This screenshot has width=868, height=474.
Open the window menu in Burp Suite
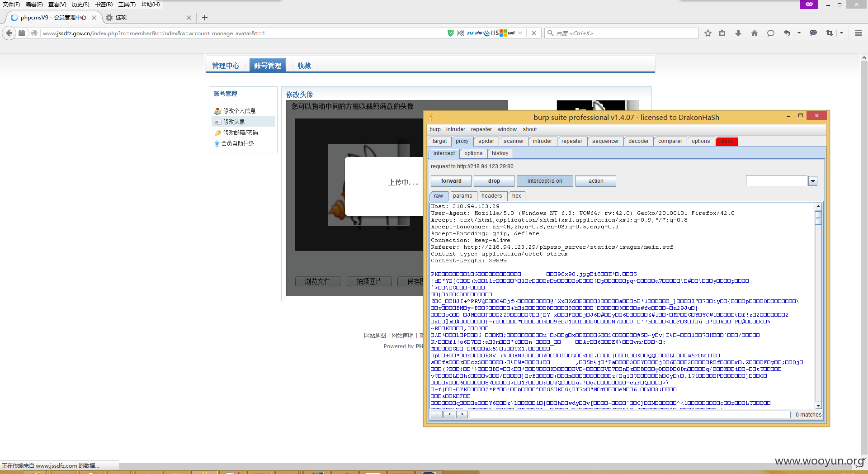(507, 129)
